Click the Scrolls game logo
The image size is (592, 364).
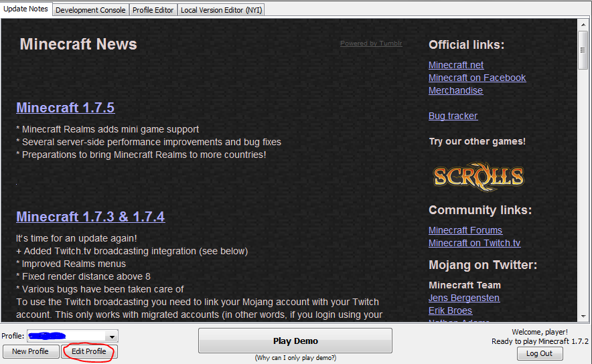pos(479,177)
